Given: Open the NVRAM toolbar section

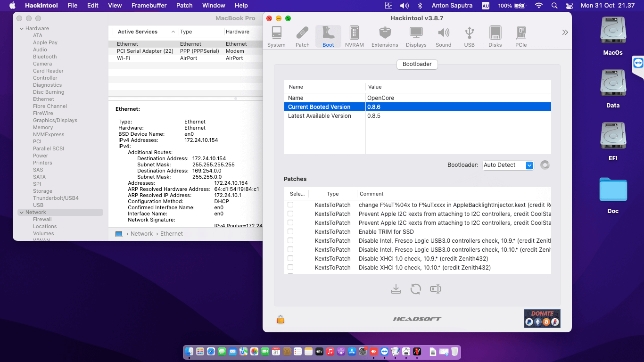Looking at the screenshot, I should click(x=354, y=36).
